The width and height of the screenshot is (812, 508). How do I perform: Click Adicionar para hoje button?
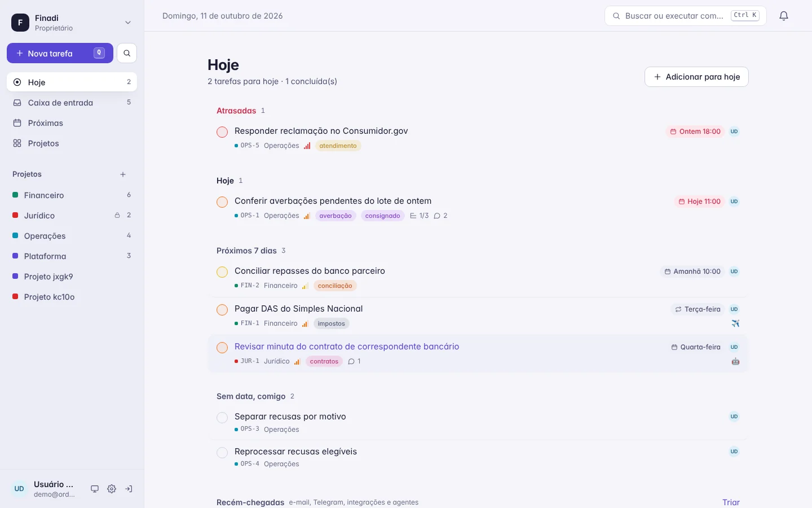696,77
